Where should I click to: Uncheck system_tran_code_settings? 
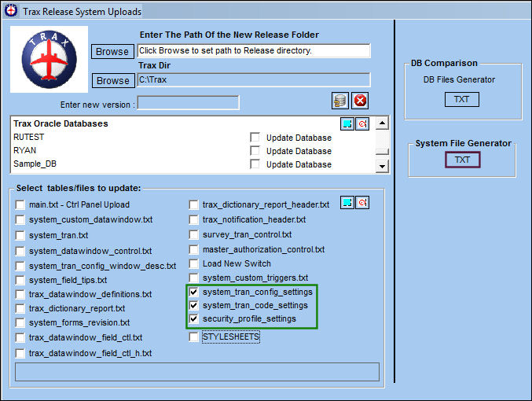tap(194, 305)
